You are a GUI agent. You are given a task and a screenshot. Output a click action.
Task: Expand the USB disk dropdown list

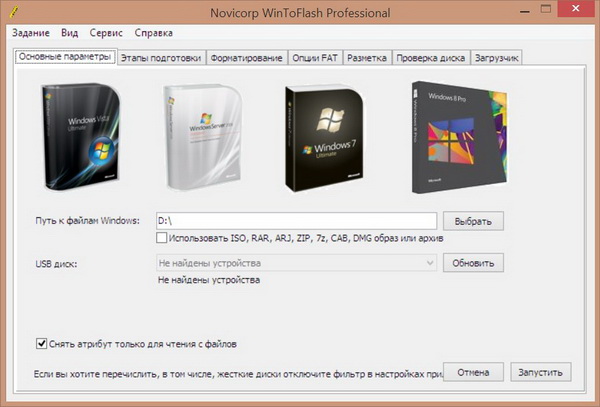click(429, 263)
